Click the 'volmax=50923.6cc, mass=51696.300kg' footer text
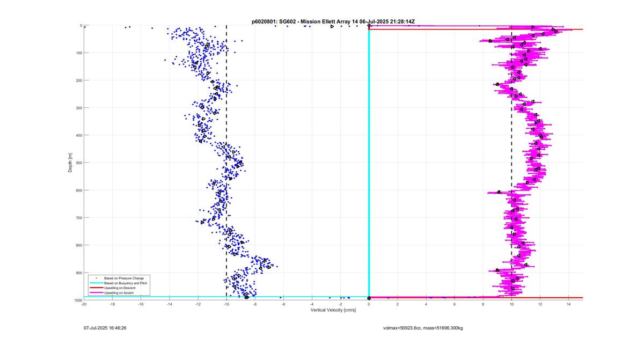This screenshot has height=337, width=644. (x=423, y=327)
